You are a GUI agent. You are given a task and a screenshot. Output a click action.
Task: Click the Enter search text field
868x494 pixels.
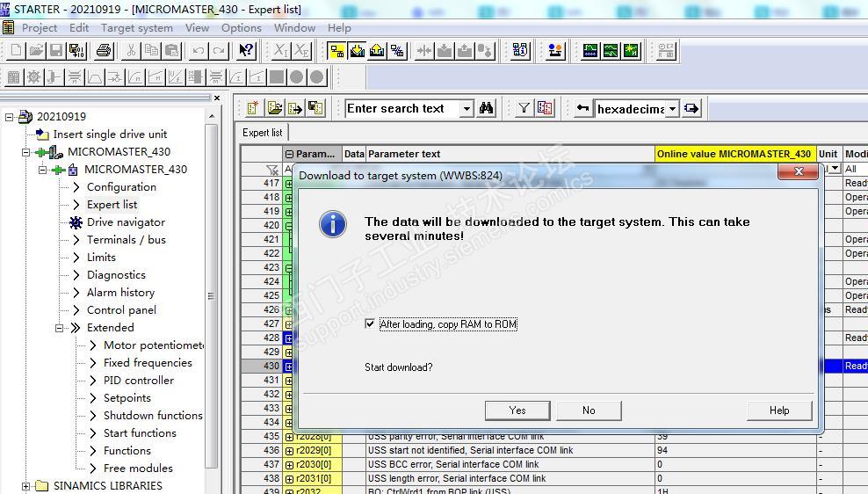402,108
